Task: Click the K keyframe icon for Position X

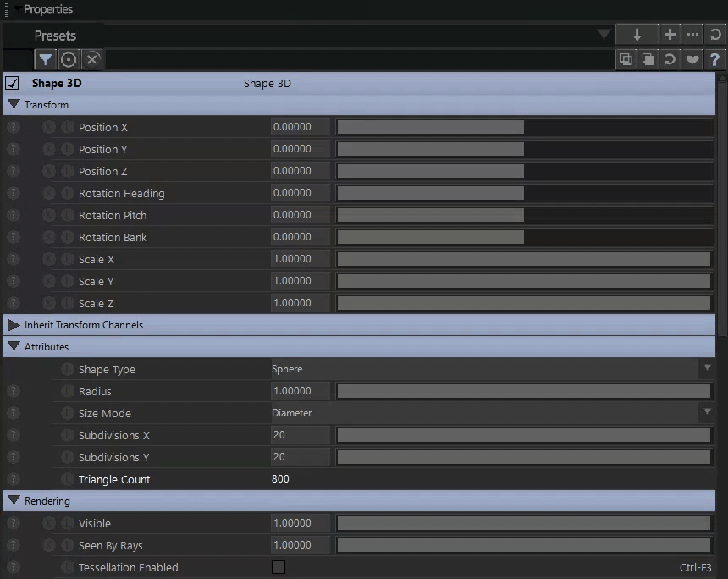Action: tap(49, 127)
